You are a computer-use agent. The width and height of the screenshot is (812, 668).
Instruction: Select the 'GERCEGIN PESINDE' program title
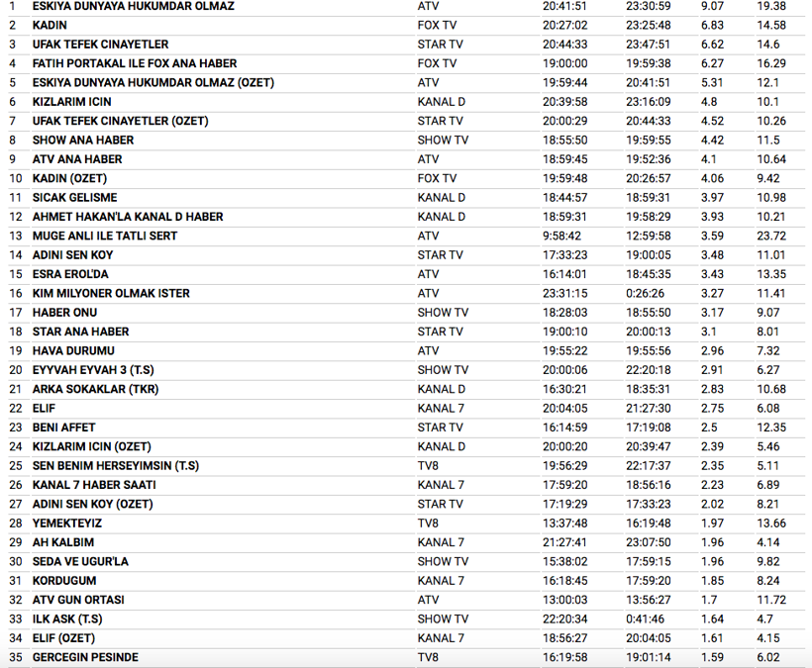[x=85, y=658]
